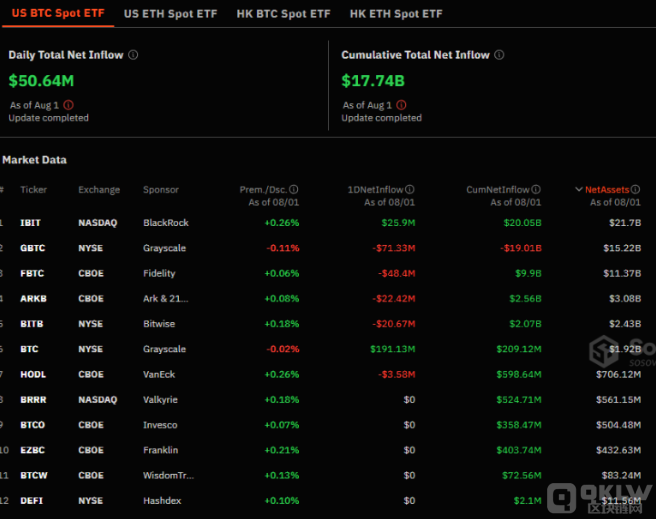
Task: Click info icon next to 1DNetInflow header
Action: coord(410,189)
